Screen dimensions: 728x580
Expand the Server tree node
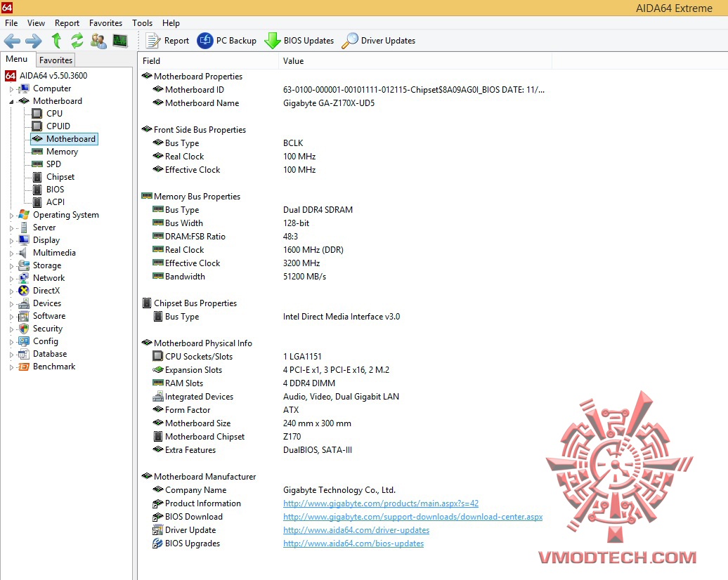[12, 228]
